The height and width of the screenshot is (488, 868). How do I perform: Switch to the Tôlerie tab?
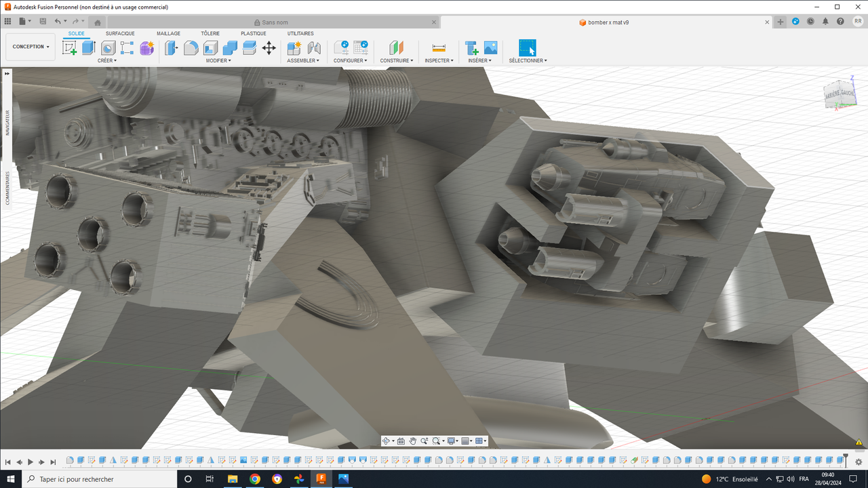210,33
